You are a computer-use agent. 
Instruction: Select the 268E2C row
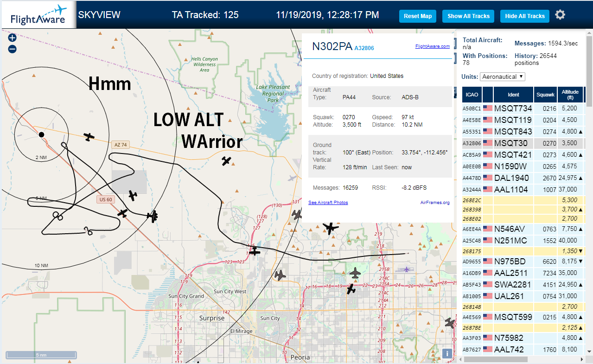523,200
